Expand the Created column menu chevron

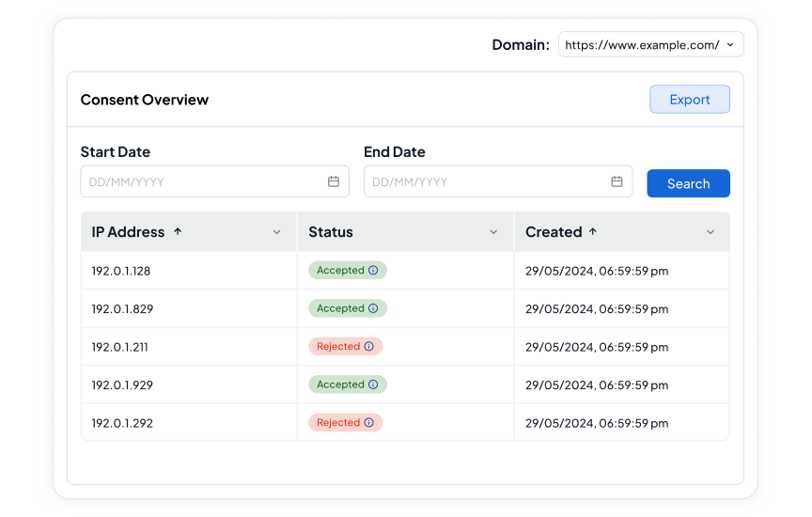[710, 232]
